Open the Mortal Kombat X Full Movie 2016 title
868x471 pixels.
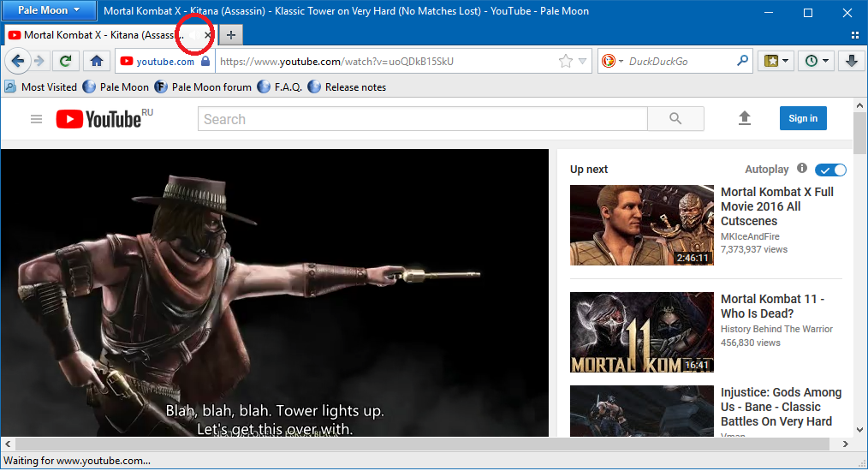pyautogui.click(x=776, y=206)
